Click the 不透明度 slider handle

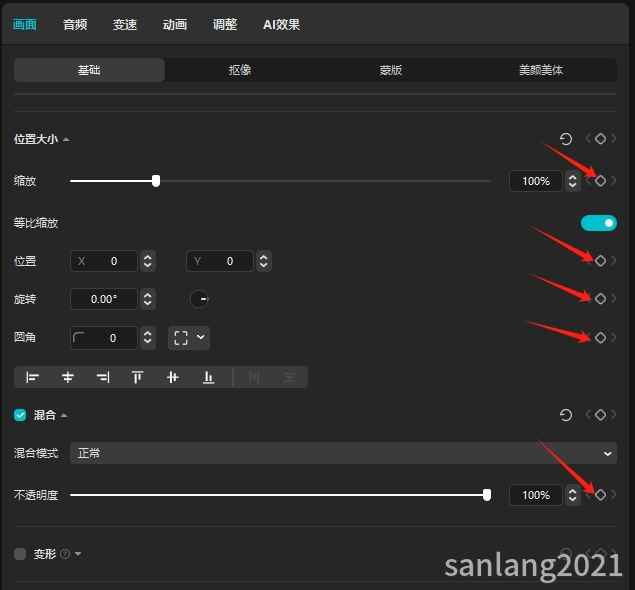tap(487, 495)
